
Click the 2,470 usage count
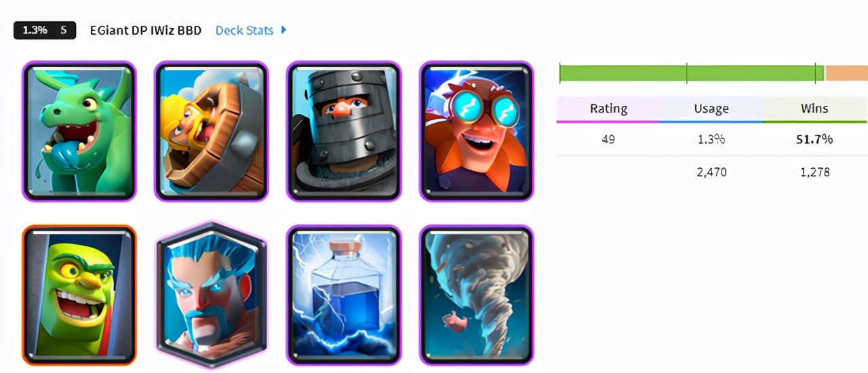tap(711, 172)
